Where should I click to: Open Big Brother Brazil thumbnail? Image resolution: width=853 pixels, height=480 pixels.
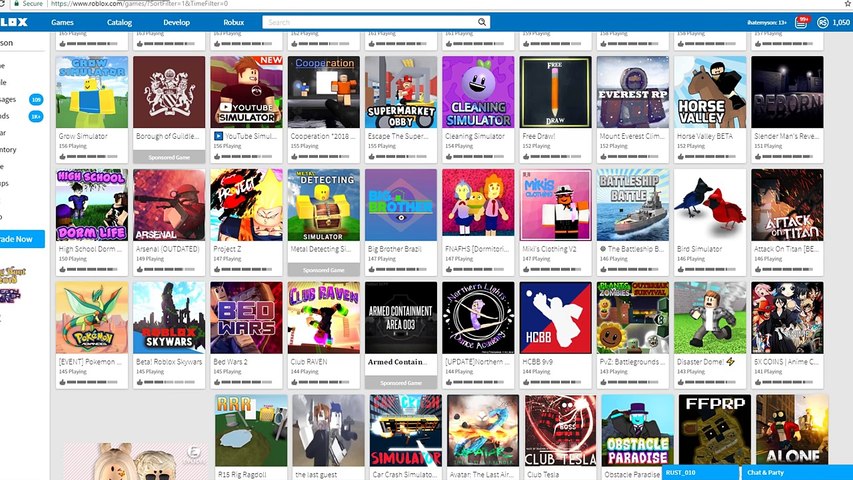(x=401, y=205)
